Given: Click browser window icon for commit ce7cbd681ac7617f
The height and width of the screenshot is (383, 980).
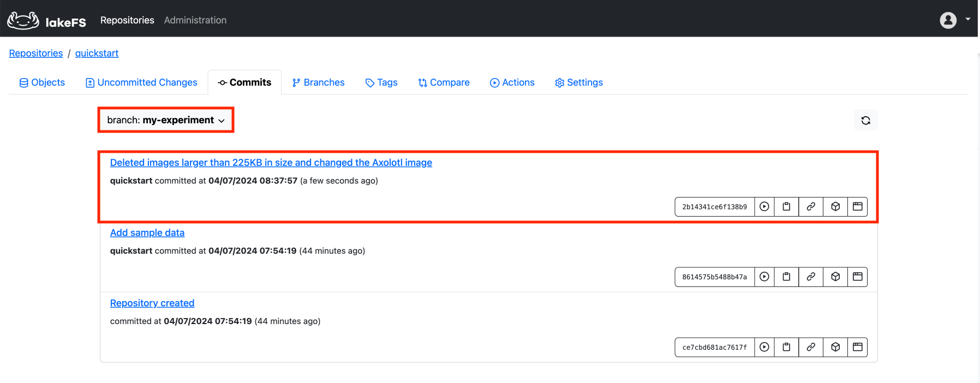Looking at the screenshot, I should coord(858,347).
